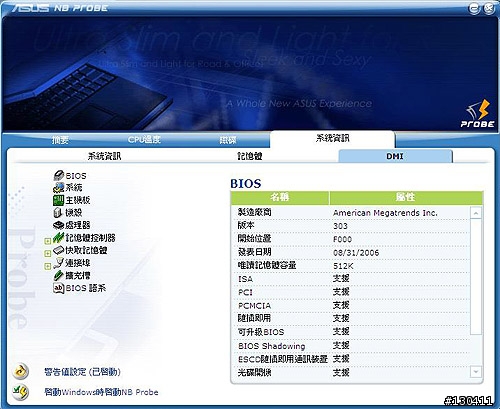Screen dimensions: 500x409
Task: Click scroll-down arrow of BIOS table
Action: point(476,371)
